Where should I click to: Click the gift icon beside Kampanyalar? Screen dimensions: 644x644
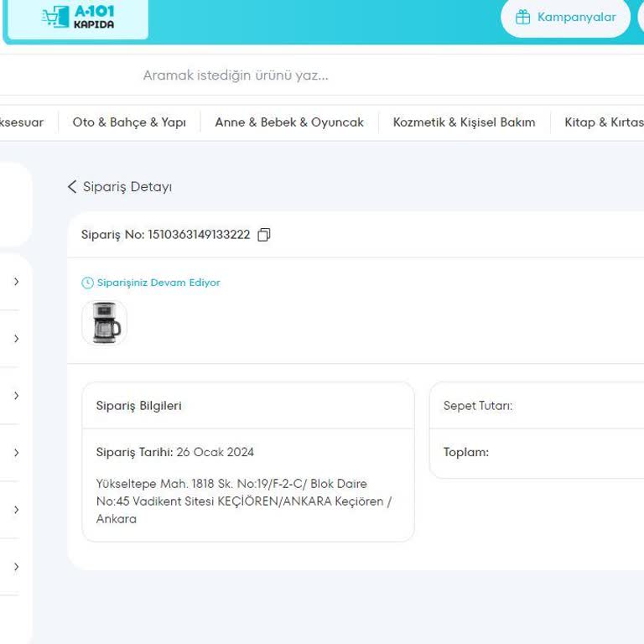pos(522,18)
